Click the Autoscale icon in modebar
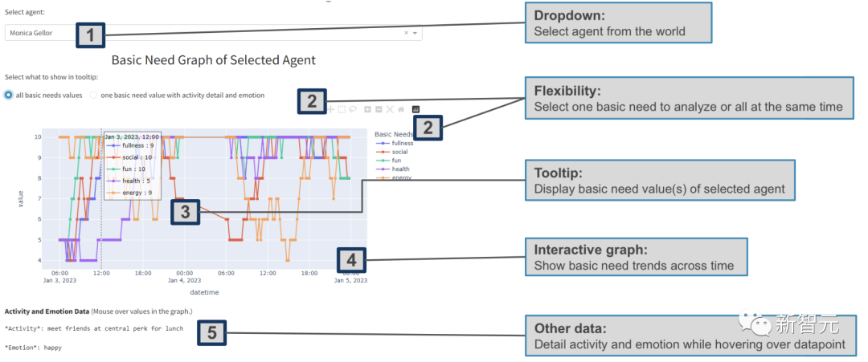 390,109
